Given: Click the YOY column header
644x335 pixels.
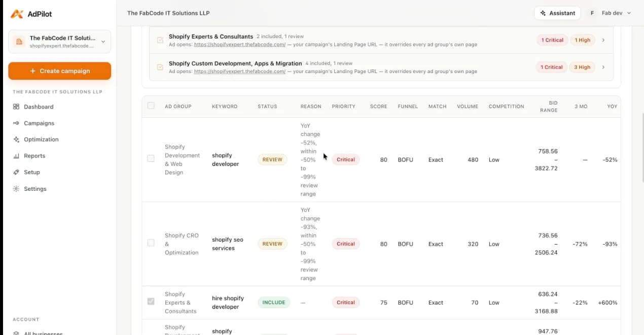Looking at the screenshot, I should [612, 107].
